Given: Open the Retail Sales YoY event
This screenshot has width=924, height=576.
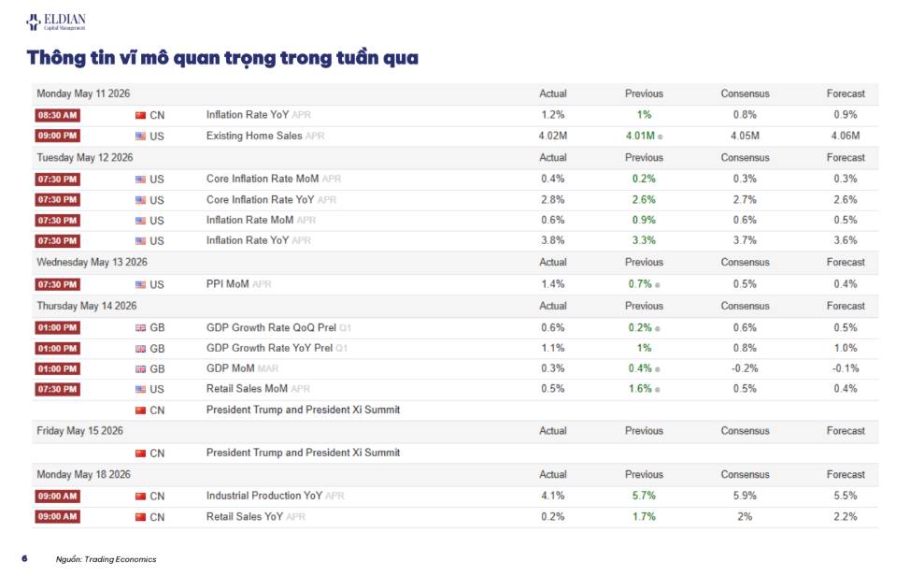Looking at the screenshot, I should pos(245,516).
